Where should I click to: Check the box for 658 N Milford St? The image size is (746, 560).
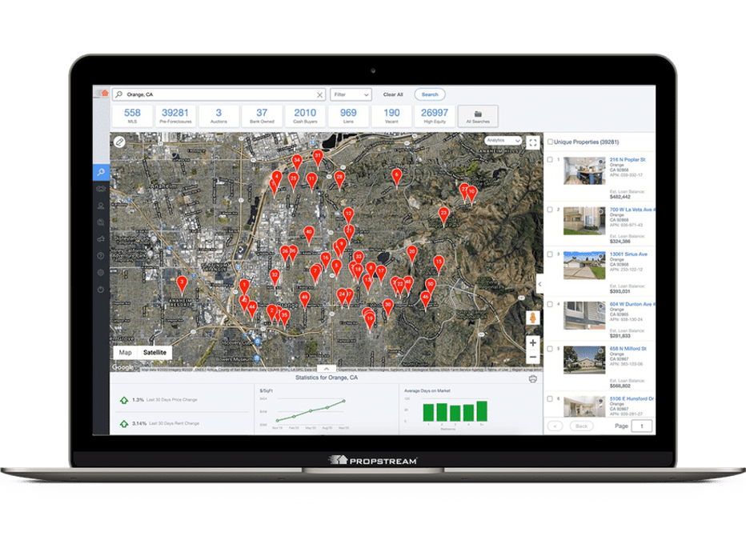pyautogui.click(x=550, y=349)
